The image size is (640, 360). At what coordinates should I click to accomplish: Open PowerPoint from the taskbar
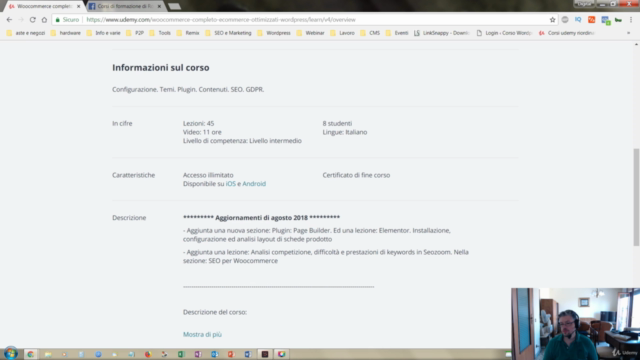(x=231, y=354)
